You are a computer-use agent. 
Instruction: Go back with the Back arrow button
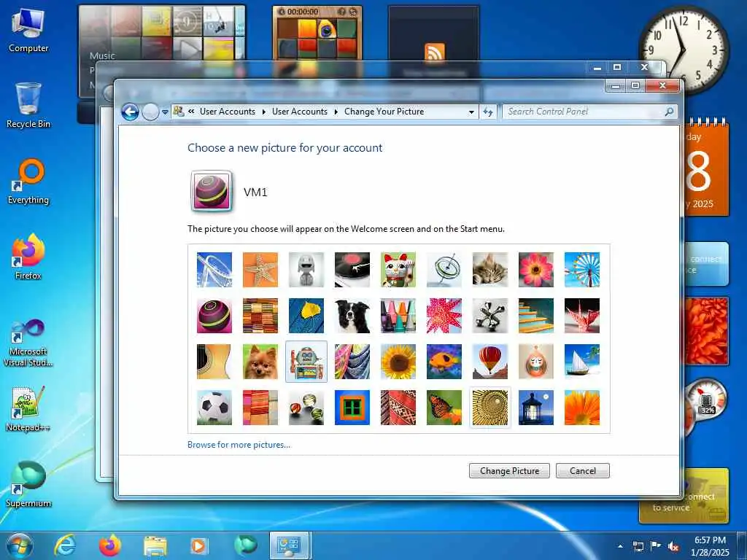(130, 112)
